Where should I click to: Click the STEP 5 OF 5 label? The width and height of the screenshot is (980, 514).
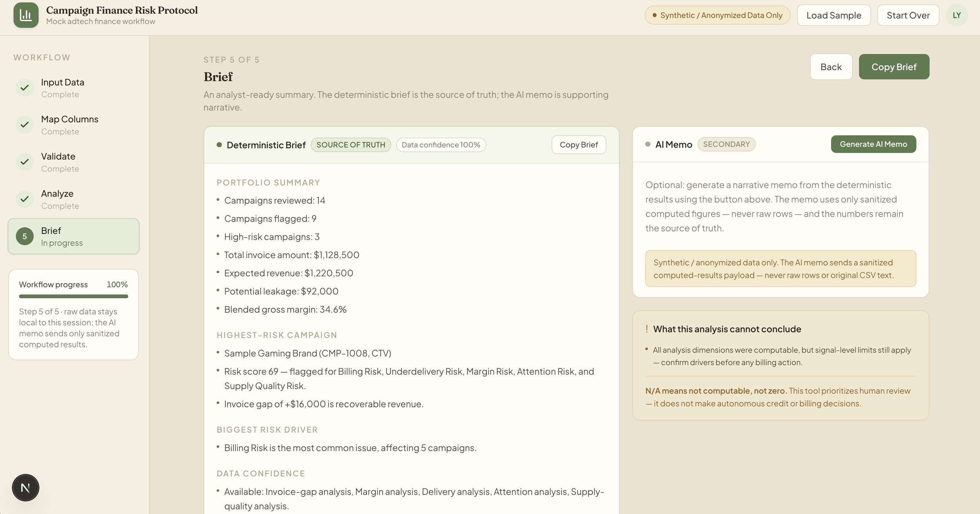pyautogui.click(x=231, y=60)
